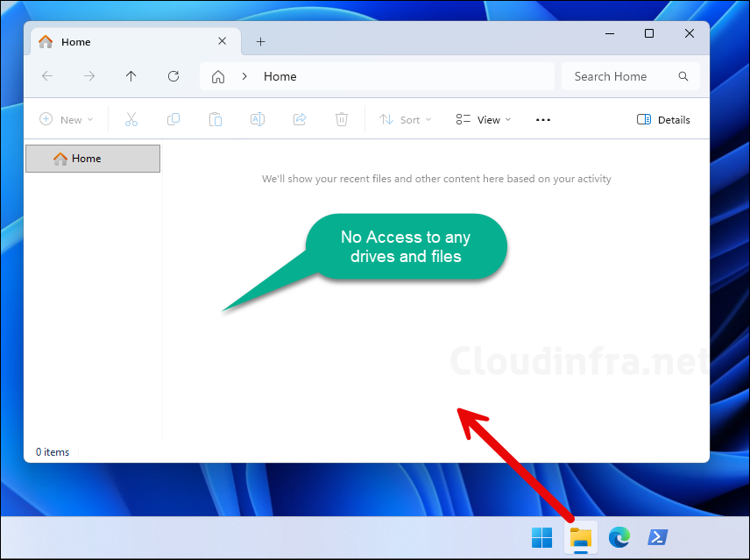
Task: Click the Share icon in toolbar
Action: coord(300,119)
